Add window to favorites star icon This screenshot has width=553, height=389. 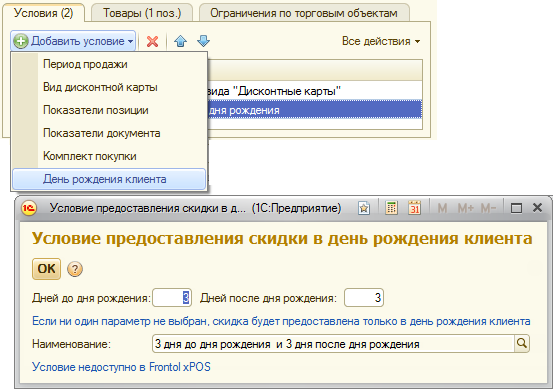coord(364,208)
